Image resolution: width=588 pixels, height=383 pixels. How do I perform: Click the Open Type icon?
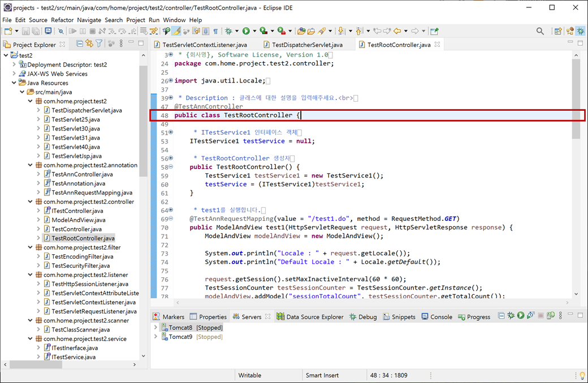(x=301, y=32)
